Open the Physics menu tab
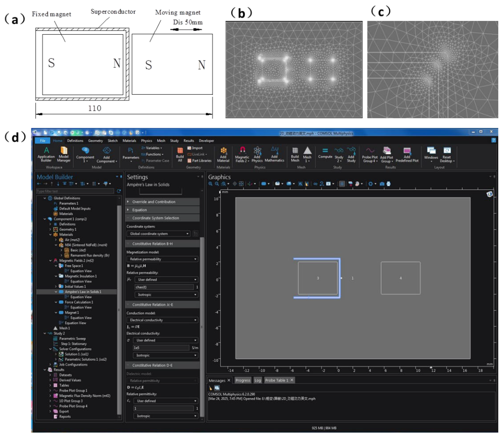The height and width of the screenshot is (440, 504). 146,141
